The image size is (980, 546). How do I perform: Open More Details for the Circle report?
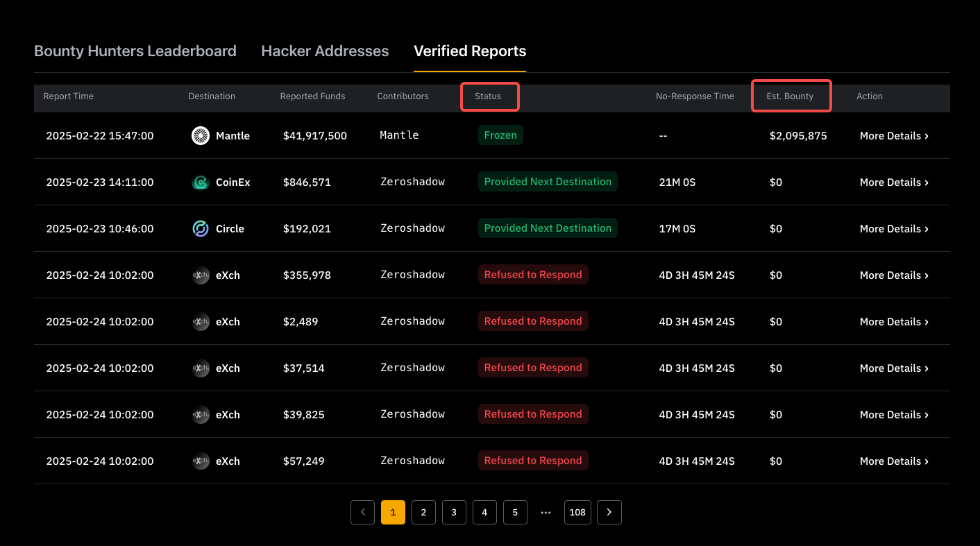pos(894,229)
